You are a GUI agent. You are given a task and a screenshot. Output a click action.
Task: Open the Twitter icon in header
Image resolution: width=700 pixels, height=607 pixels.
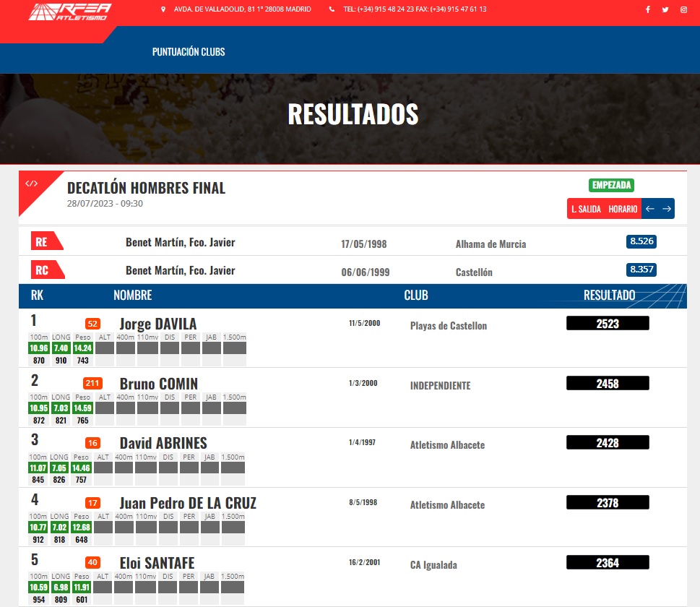[x=665, y=9]
